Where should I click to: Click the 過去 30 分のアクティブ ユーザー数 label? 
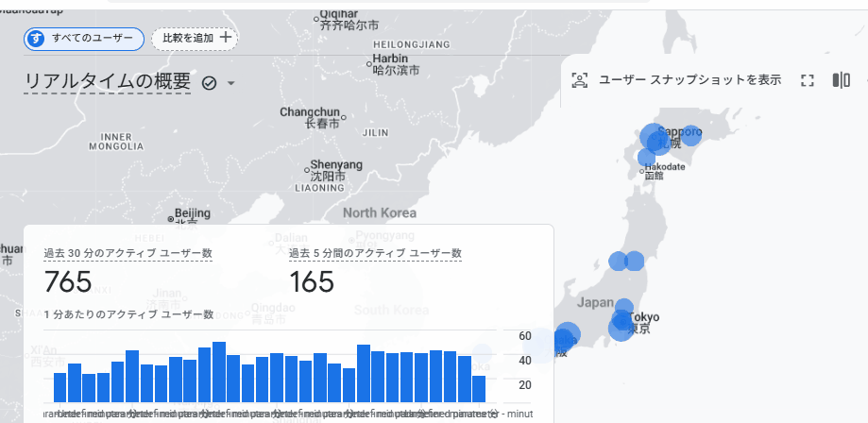click(x=128, y=253)
